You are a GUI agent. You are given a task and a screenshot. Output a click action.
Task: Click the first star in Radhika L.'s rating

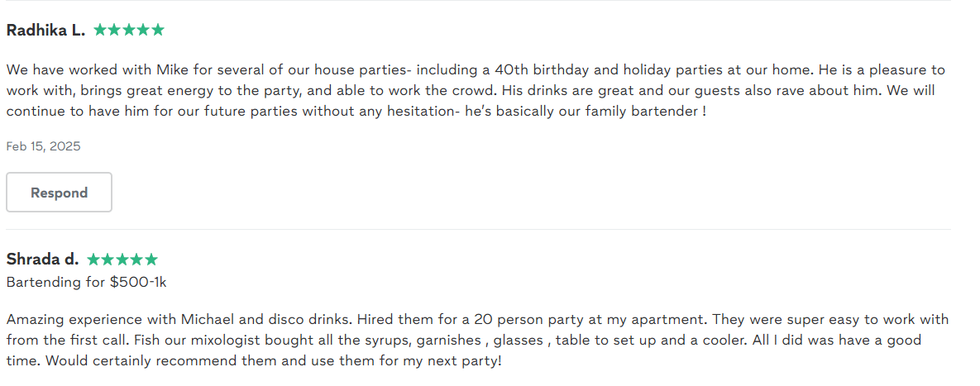(100, 30)
